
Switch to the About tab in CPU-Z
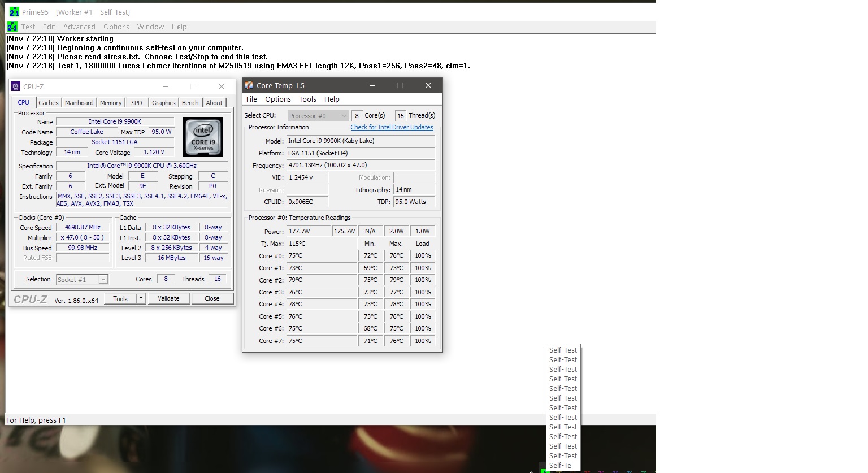pyautogui.click(x=214, y=103)
